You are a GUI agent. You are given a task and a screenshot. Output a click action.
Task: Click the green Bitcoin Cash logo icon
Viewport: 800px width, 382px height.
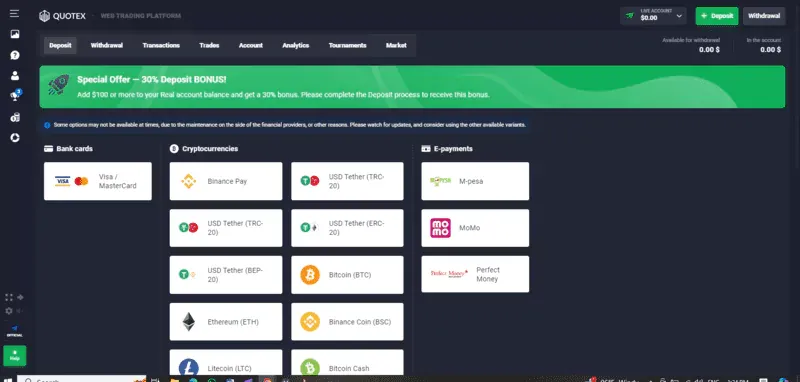point(310,367)
